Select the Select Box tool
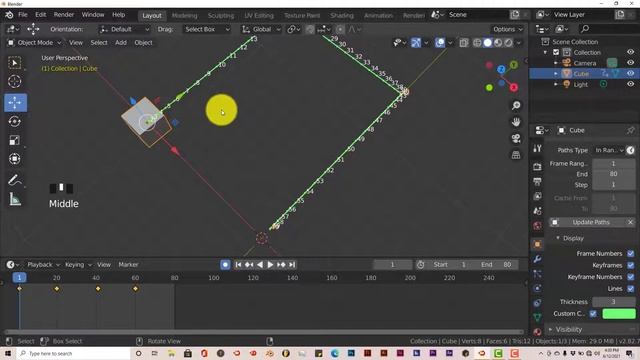The height and width of the screenshot is (360, 640). (15, 63)
